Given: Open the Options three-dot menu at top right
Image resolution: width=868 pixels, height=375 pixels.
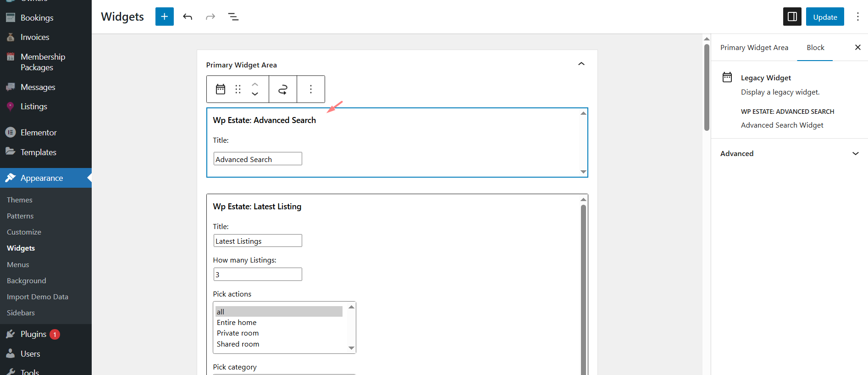Looking at the screenshot, I should click(x=857, y=17).
